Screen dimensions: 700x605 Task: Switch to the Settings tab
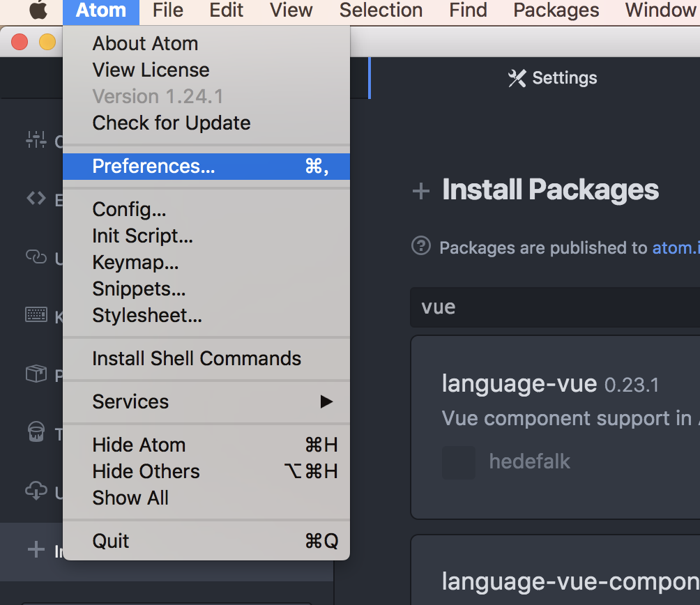point(553,78)
